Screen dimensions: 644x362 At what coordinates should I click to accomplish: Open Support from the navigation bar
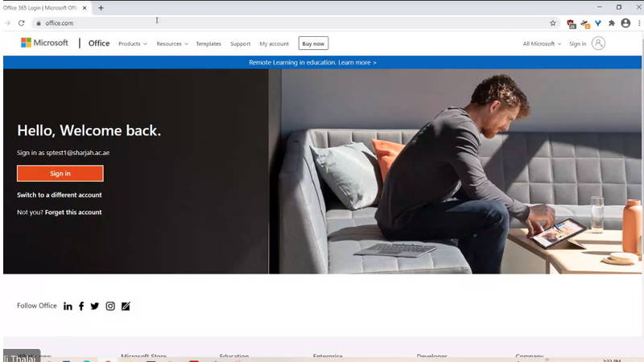coord(240,43)
